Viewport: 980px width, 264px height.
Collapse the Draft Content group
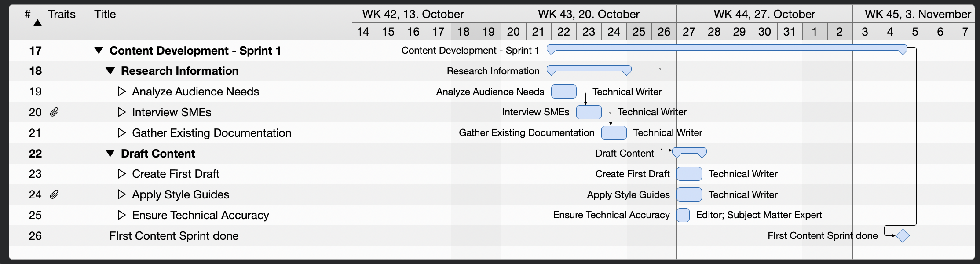110,154
